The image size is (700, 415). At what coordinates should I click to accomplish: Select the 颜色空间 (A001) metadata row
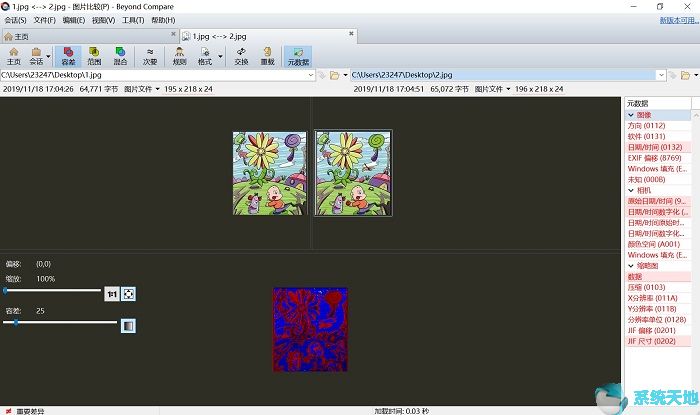658,244
